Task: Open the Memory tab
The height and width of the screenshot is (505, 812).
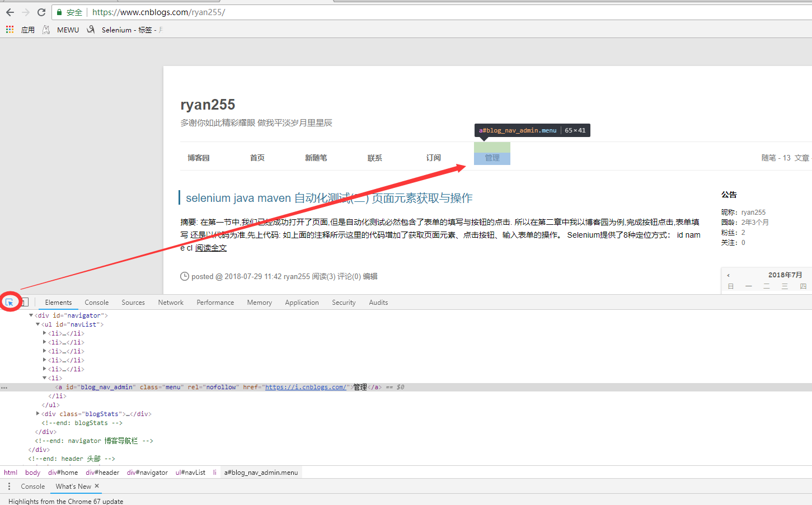Action: (260, 303)
